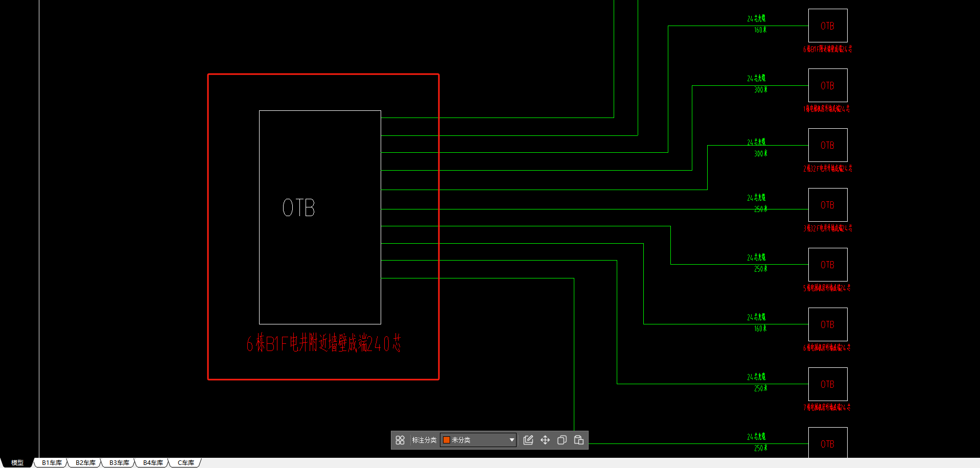Screen dimensions: 980x468
Task: Click the OTB box labeled 6栋B1F附近墙壁成端24芯
Action: pyautogui.click(x=828, y=26)
